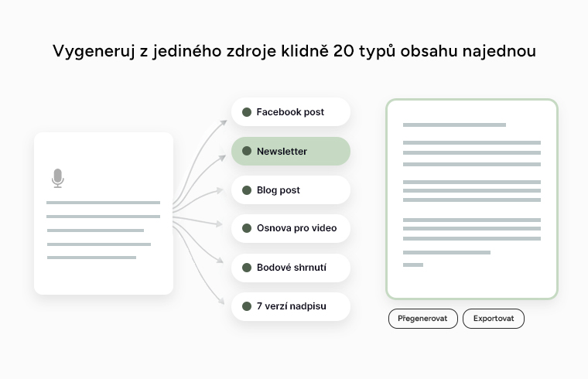Click the microphone icon in source card
588x379 pixels.
click(x=58, y=178)
